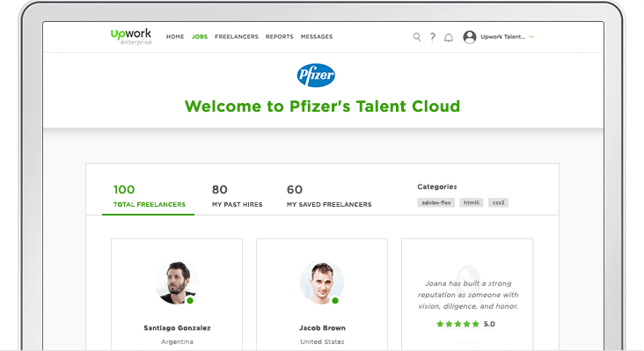Click Joana's reputation testimonial text
Viewport: 644px width, 351px height.
click(x=468, y=295)
